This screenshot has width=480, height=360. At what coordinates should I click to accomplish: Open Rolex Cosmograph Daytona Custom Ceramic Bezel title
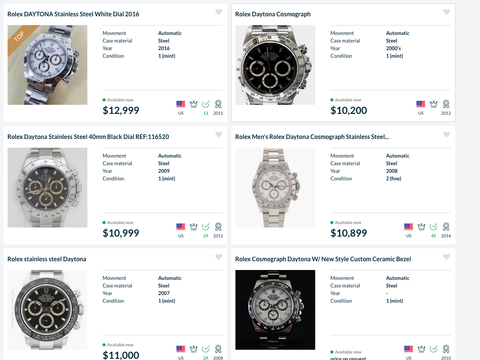click(323, 259)
